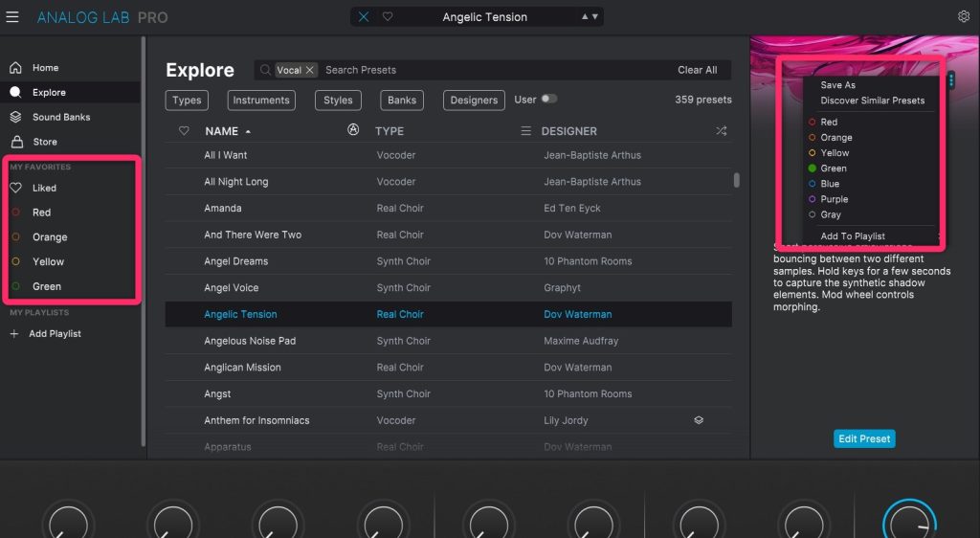Click Clear All in search bar
The height and width of the screenshot is (538, 980).
(x=697, y=70)
